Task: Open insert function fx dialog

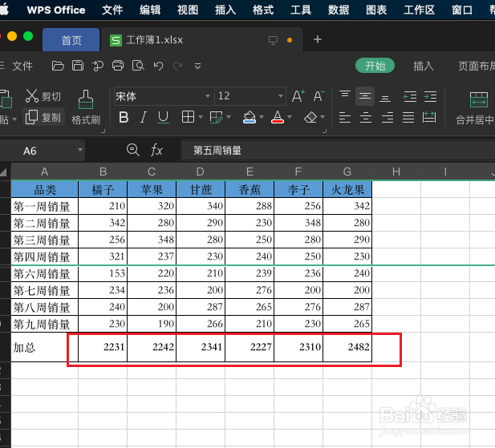Action: [156, 150]
